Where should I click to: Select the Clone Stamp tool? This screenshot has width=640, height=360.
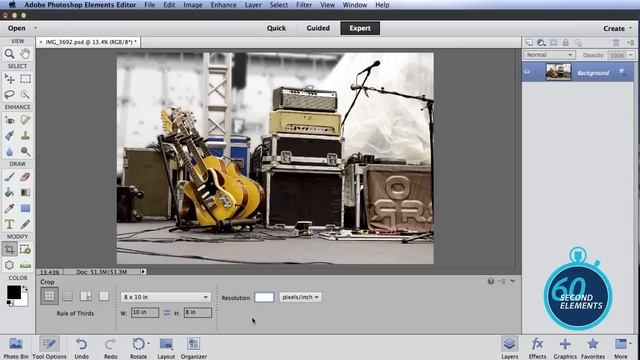pyautogui.click(x=25, y=136)
